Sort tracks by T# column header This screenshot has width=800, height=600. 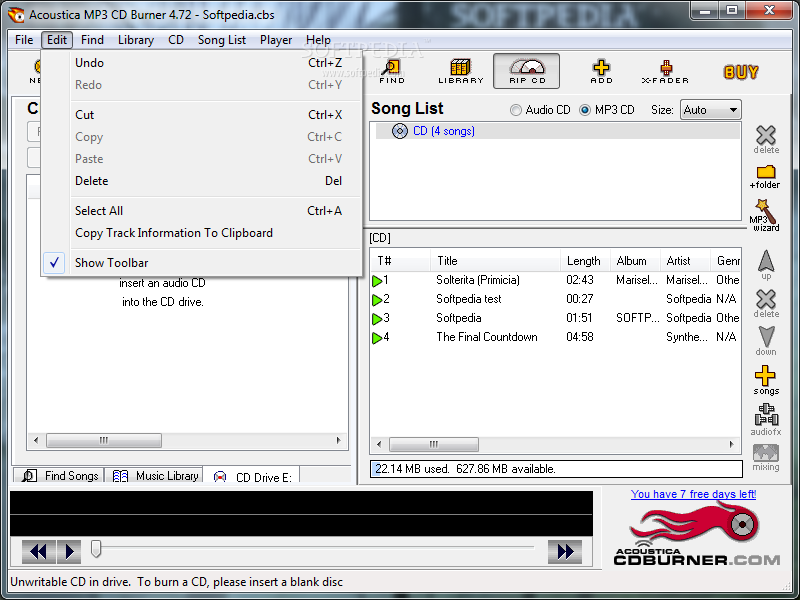tap(402, 261)
